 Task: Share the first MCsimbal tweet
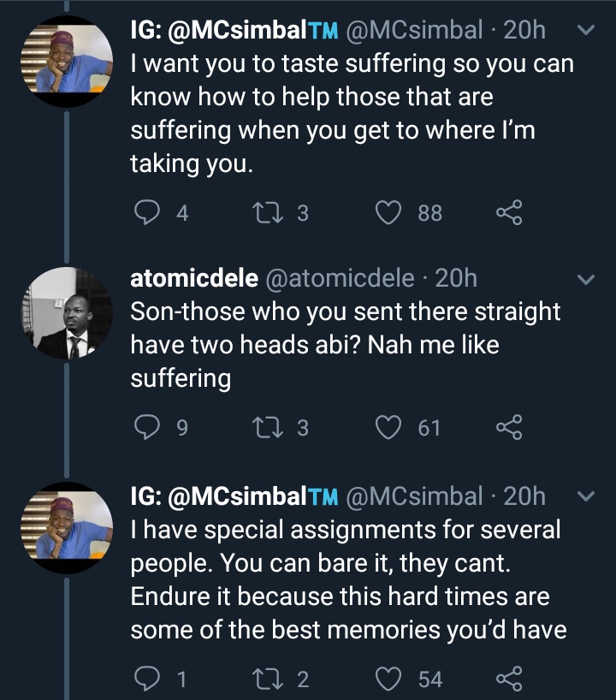(x=509, y=212)
